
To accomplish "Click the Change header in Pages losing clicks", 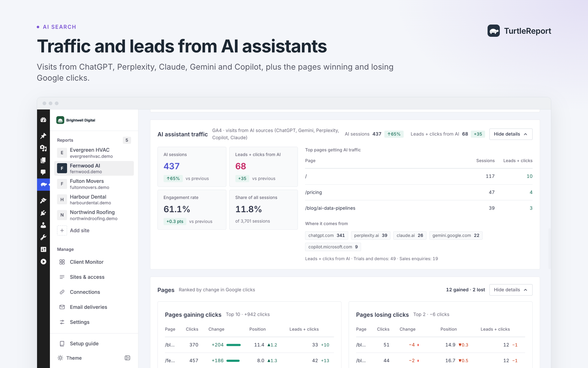I will coord(407,329).
